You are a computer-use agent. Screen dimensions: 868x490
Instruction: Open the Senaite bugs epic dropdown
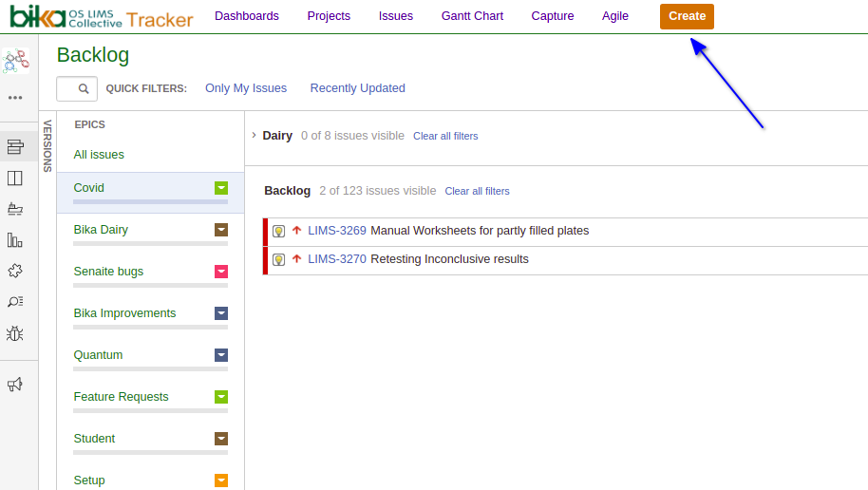click(221, 272)
